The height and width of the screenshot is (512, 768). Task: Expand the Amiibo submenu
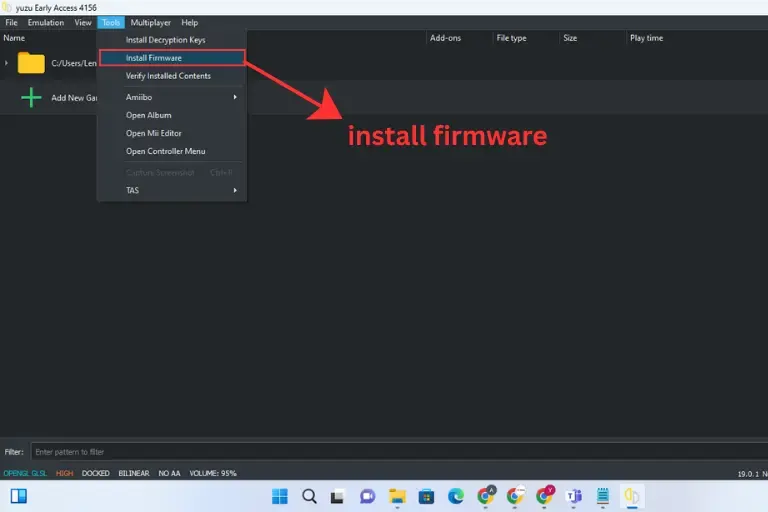171,97
